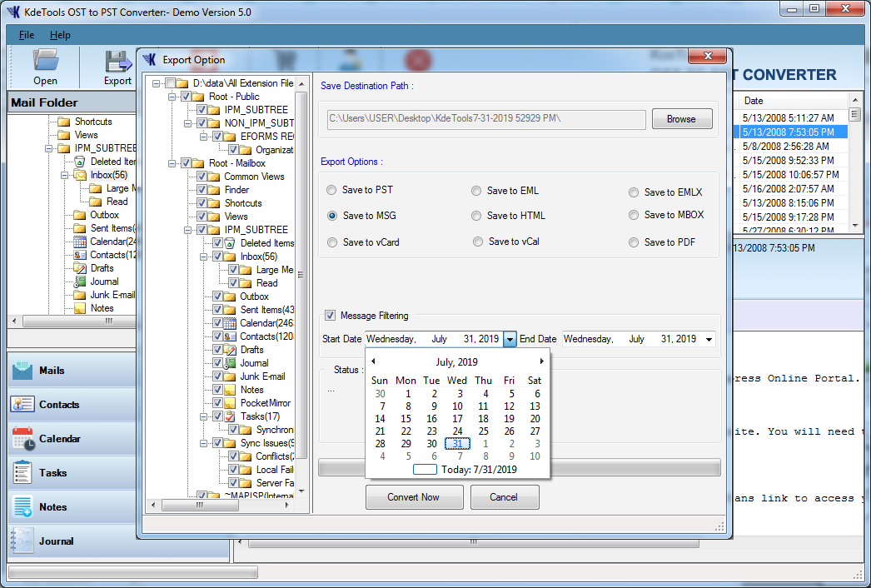Screen dimensions: 871x588
Task: Open the End Date calendar dropdown
Action: click(x=709, y=339)
